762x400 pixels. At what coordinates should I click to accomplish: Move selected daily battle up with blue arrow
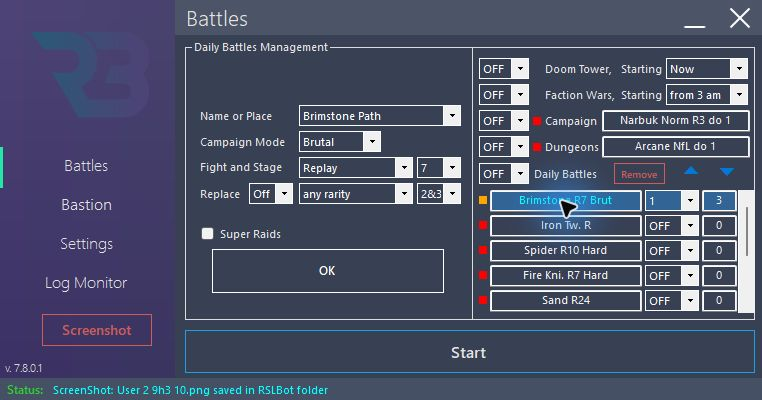[x=691, y=171]
